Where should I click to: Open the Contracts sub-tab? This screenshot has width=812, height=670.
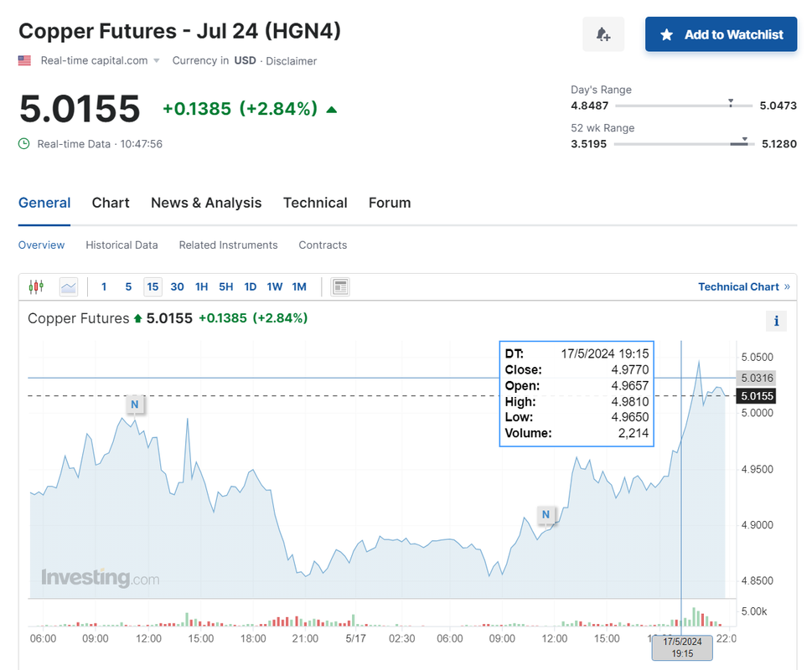point(323,245)
